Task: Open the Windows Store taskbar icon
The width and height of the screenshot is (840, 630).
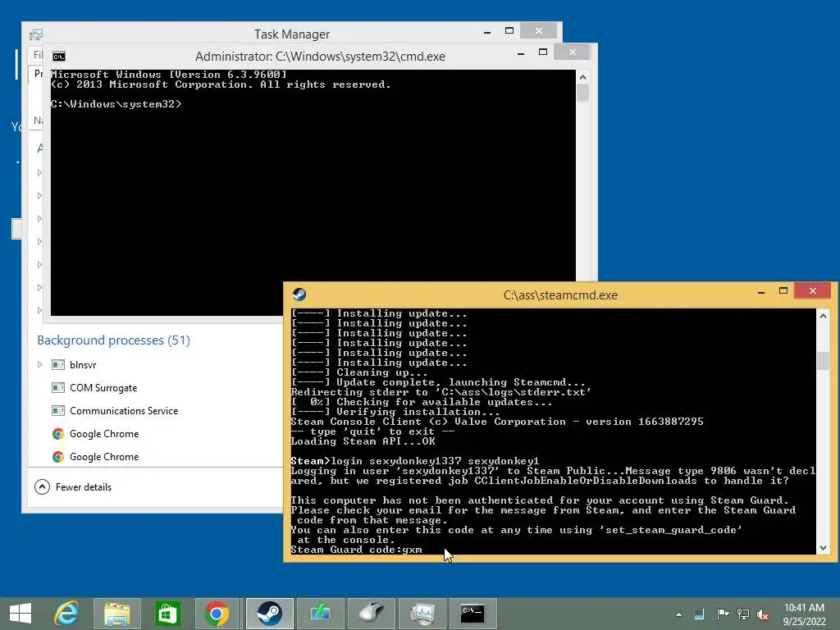Action: pos(167,614)
